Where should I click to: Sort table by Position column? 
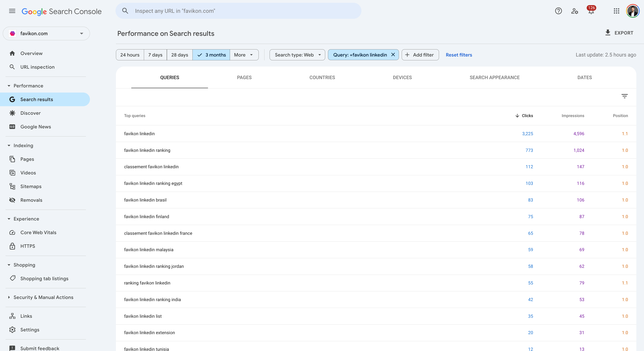click(x=620, y=116)
